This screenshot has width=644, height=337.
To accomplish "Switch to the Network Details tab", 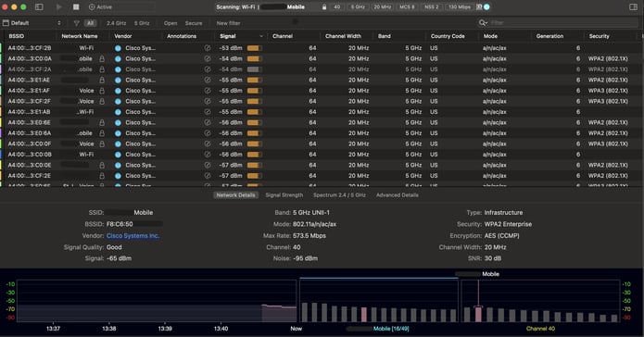I will coord(235,195).
